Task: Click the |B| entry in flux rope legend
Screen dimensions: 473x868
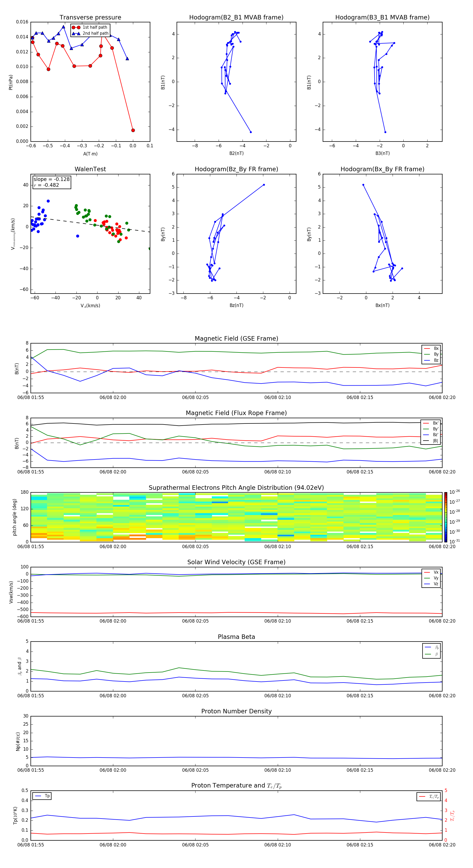Action: [436, 441]
